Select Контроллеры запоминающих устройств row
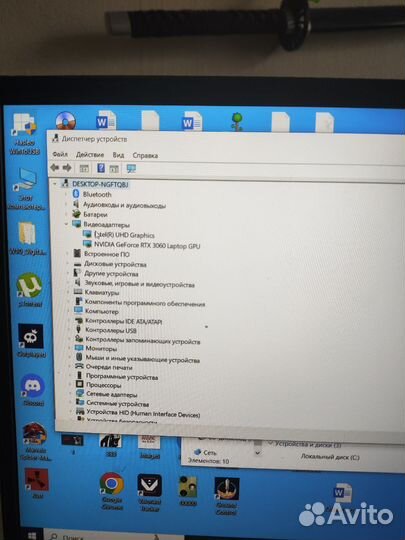405x540 pixels. coord(143,341)
